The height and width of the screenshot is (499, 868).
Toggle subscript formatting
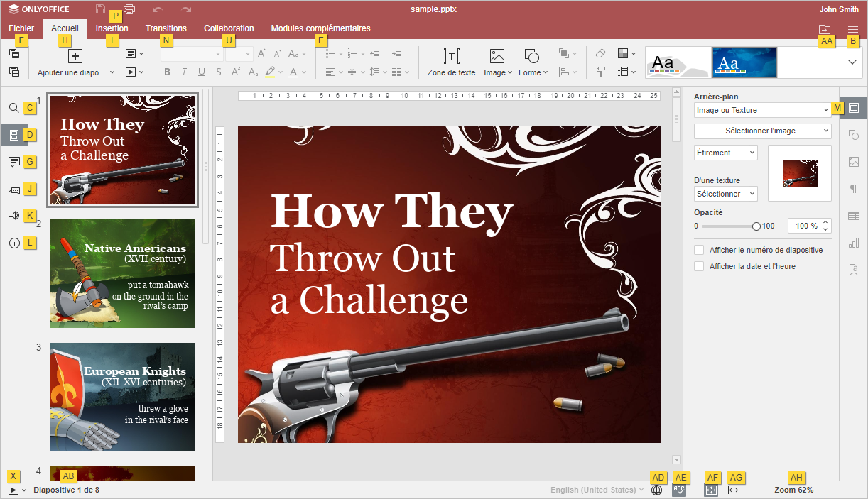252,72
